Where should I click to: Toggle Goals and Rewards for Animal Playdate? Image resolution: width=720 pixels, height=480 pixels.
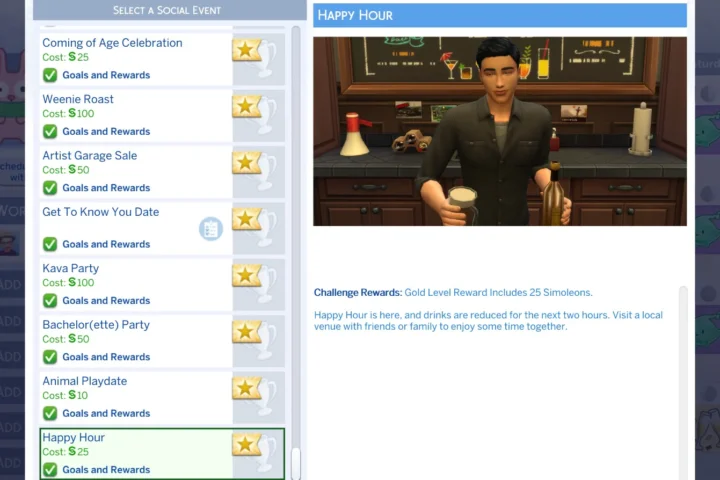pos(50,413)
